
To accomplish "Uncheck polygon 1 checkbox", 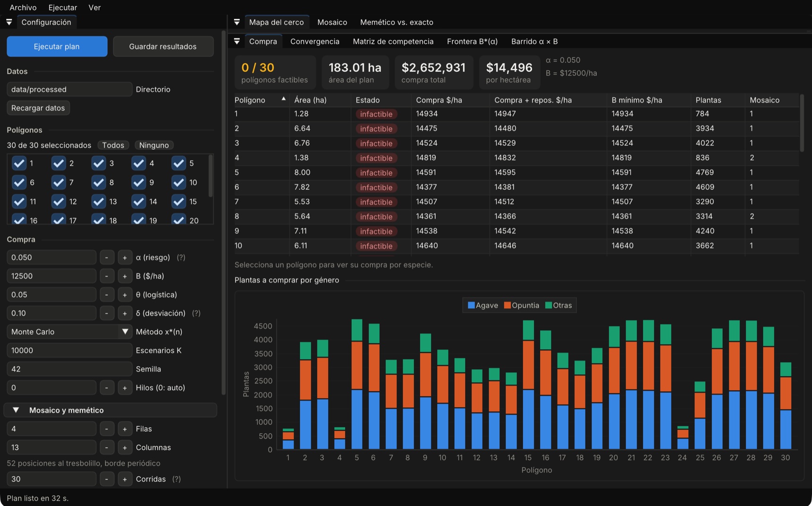I will click(19, 163).
